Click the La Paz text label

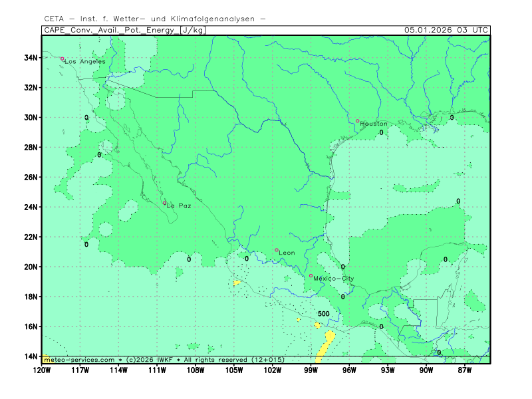coord(179,206)
